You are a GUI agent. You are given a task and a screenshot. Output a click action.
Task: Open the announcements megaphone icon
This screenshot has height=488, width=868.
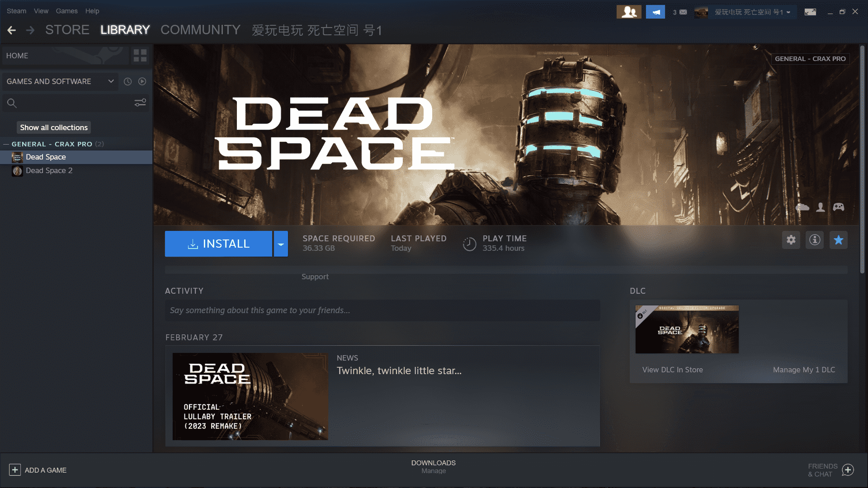[655, 12]
